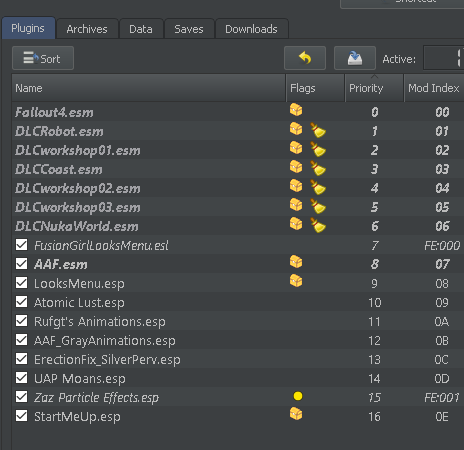This screenshot has width=464, height=450.
Task: Toggle the LooksMenu.esp checkbox
Action: (22, 283)
